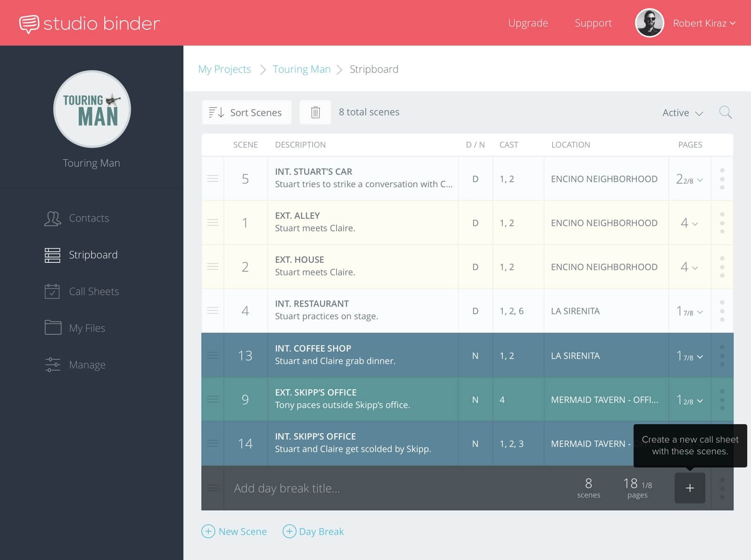This screenshot has height=560, width=751.
Task: Select Stripboard in the sidebar
Action: pyautogui.click(x=81, y=255)
